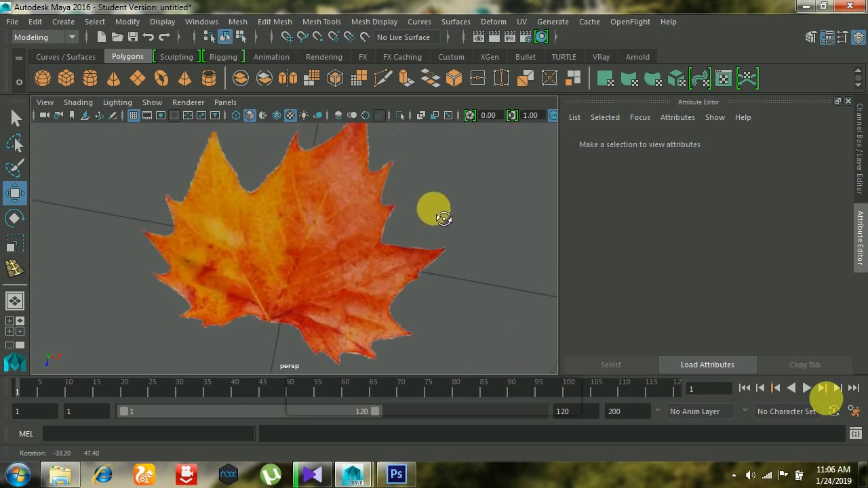The height and width of the screenshot is (488, 868).
Task: Open the shelf options gear menu
Action: pyautogui.click(x=19, y=82)
